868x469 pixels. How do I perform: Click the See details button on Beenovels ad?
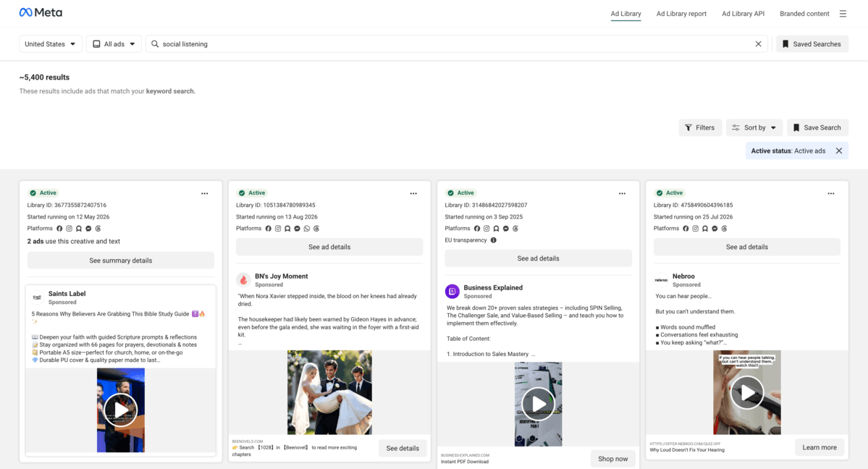pos(403,448)
